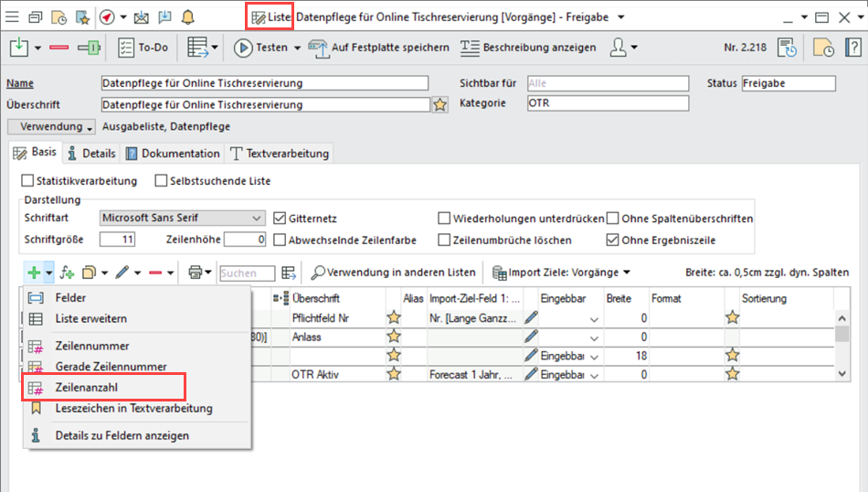Open the Schriftart font dropdown
This screenshot has width=868, height=492.
click(182, 219)
